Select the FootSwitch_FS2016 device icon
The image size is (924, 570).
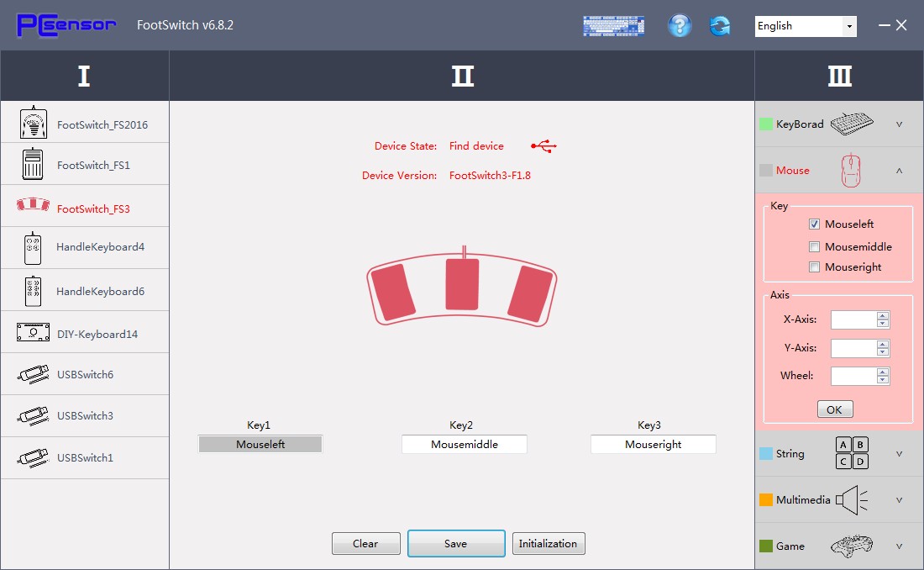(34, 123)
